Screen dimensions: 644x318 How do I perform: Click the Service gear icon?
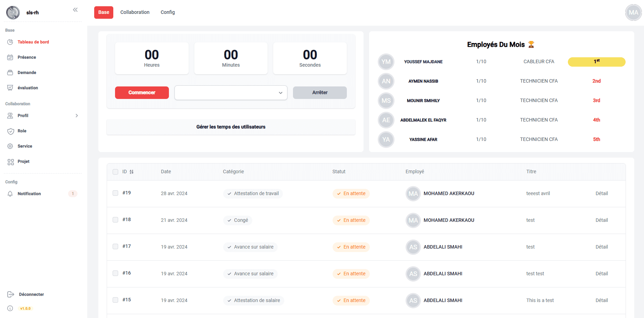10,146
